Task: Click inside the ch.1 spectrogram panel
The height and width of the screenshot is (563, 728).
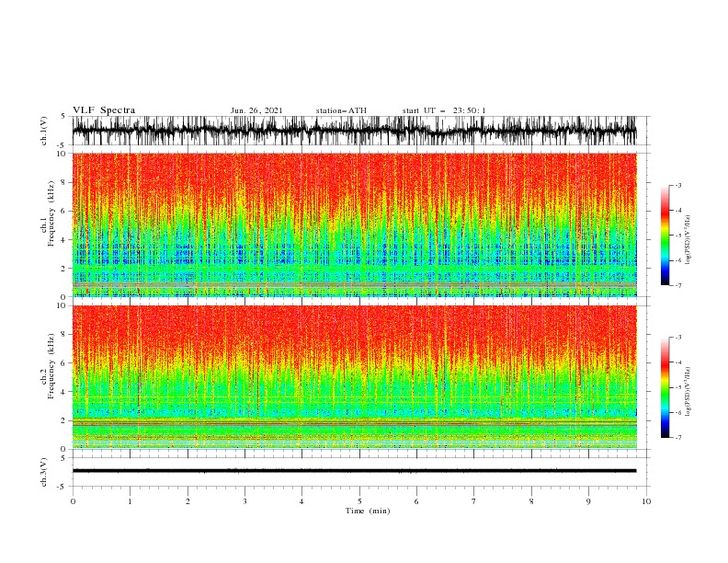Action: (x=354, y=224)
